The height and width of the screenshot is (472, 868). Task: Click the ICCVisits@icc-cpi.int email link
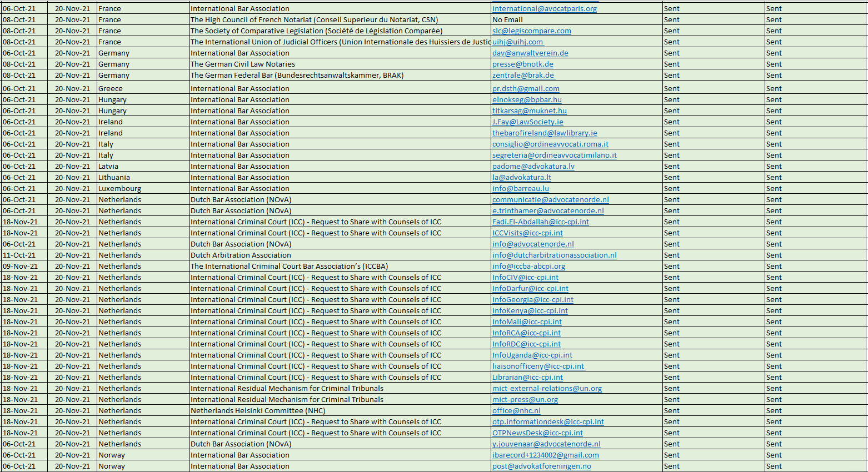pos(527,233)
